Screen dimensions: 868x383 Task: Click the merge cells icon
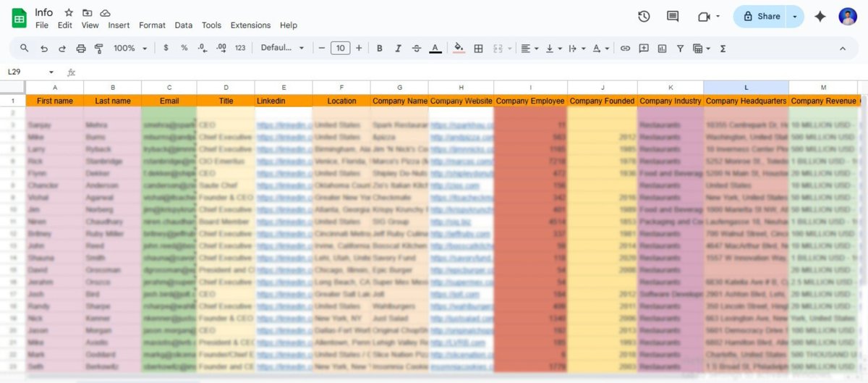[x=498, y=49]
